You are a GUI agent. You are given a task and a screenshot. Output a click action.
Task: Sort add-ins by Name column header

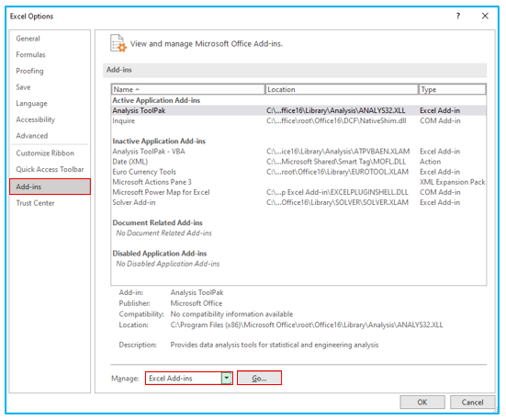[x=188, y=89]
